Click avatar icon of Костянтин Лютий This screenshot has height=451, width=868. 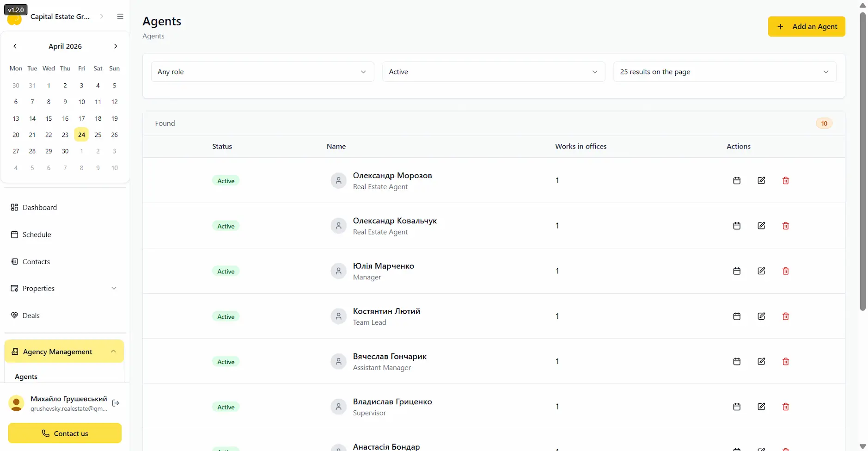[x=338, y=316]
